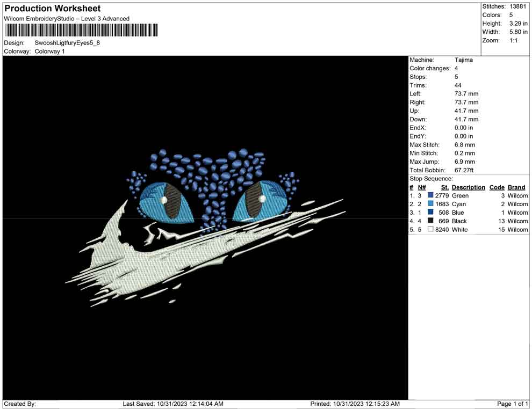Click the Production Worksheet title
532x409 pixels.
(x=53, y=9)
